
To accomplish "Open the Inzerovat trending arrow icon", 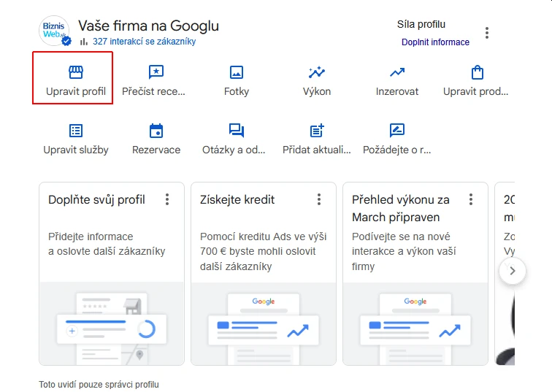I will pyautogui.click(x=396, y=72).
